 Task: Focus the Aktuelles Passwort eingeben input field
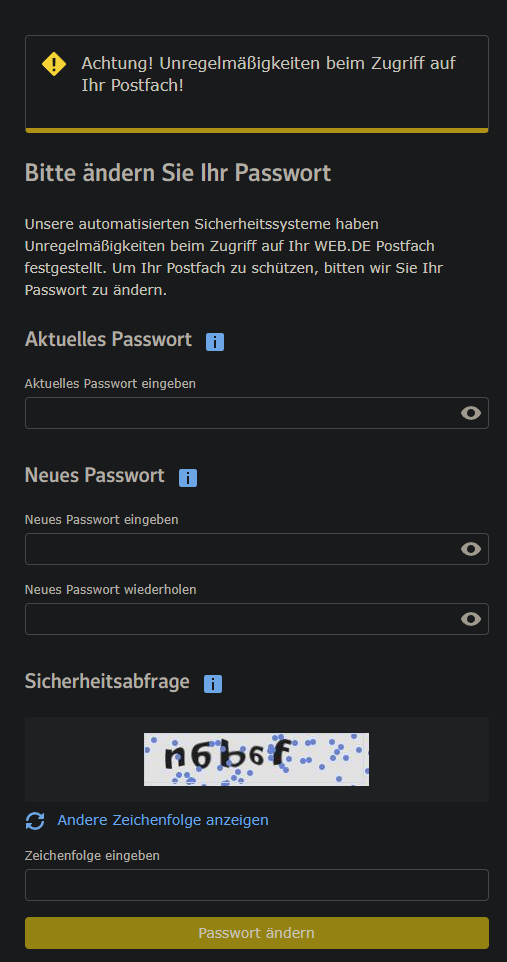[257, 413]
